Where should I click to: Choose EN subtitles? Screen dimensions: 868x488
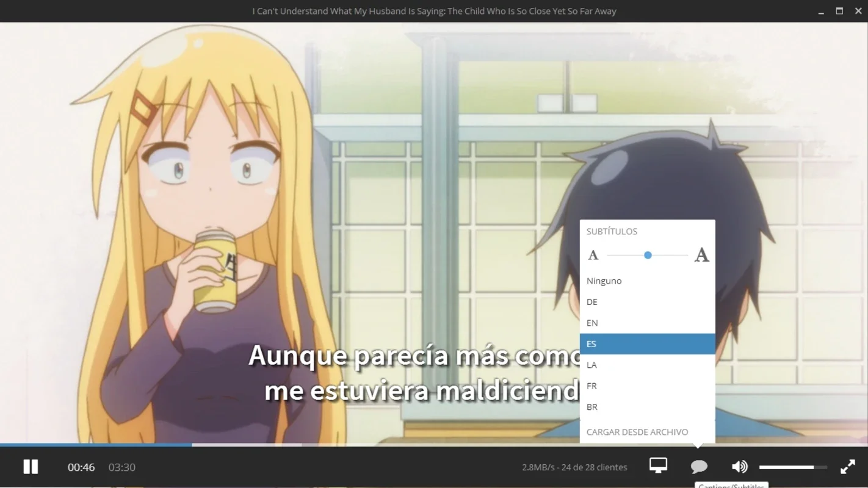648,323
